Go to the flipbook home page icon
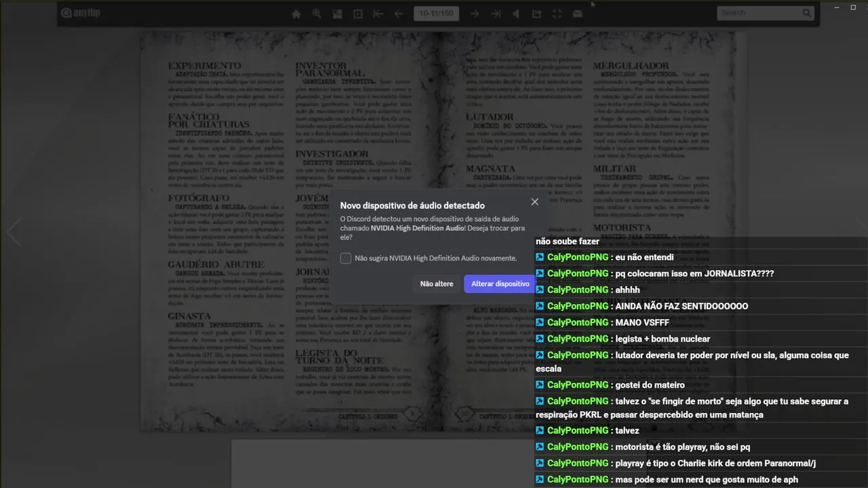The height and width of the screenshot is (488, 868). click(x=296, y=14)
